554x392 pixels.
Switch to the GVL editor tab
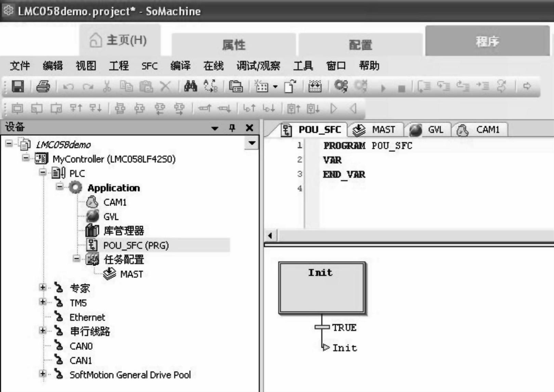[x=429, y=130]
